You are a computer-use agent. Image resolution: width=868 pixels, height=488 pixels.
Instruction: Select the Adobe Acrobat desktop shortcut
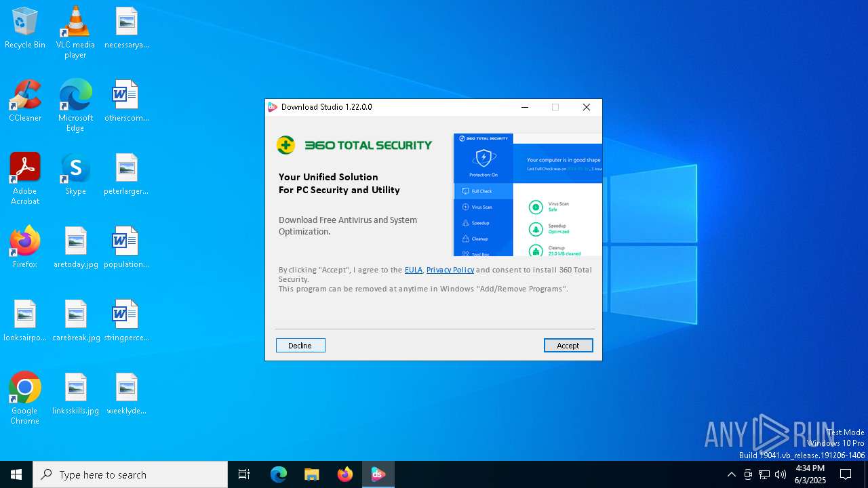25,179
